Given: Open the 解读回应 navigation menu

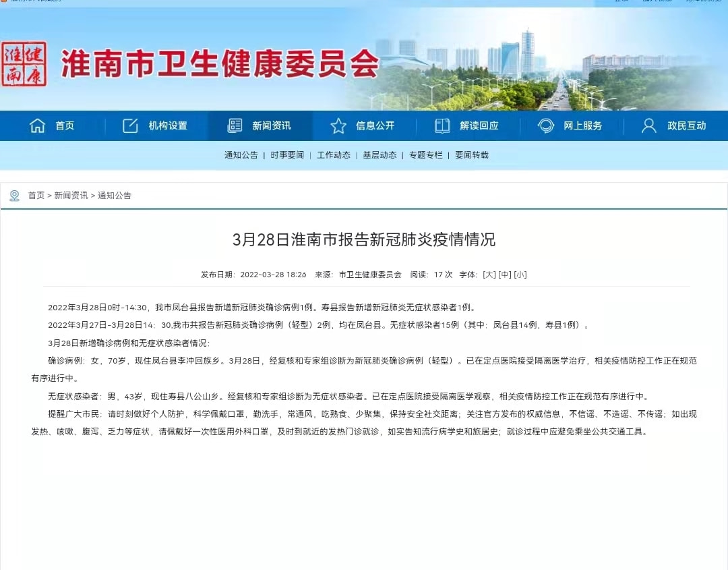Looking at the screenshot, I should point(479,125).
